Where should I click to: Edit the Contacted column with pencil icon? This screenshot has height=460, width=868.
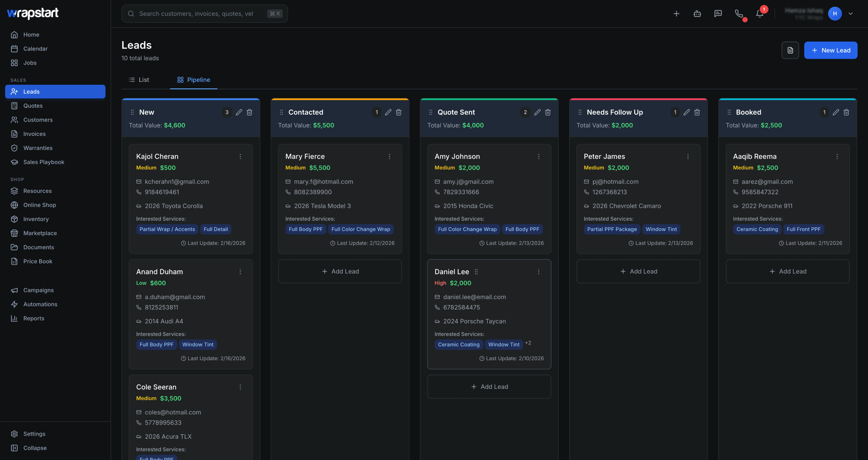388,112
